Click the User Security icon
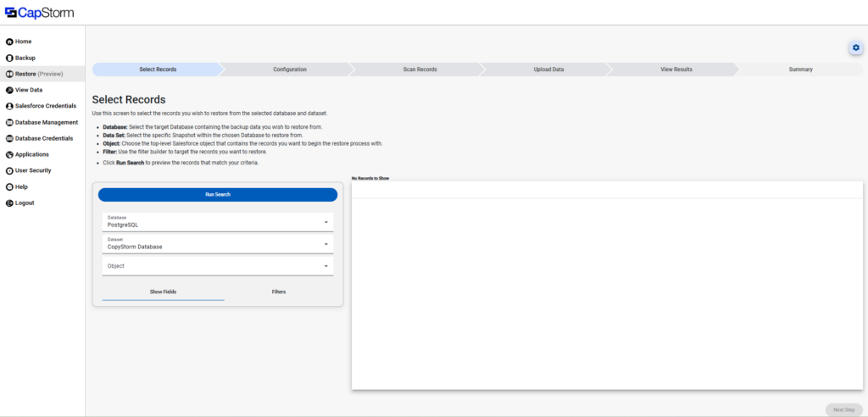The height and width of the screenshot is (417, 868). [x=9, y=170]
